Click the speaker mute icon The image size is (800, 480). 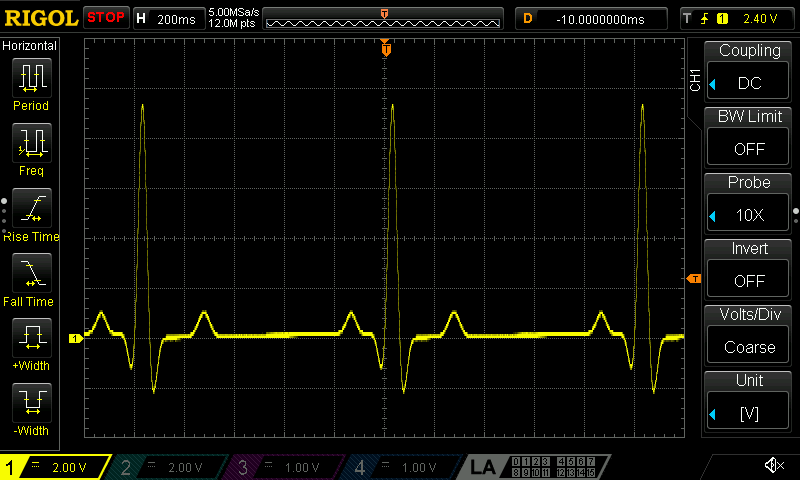(x=773, y=466)
